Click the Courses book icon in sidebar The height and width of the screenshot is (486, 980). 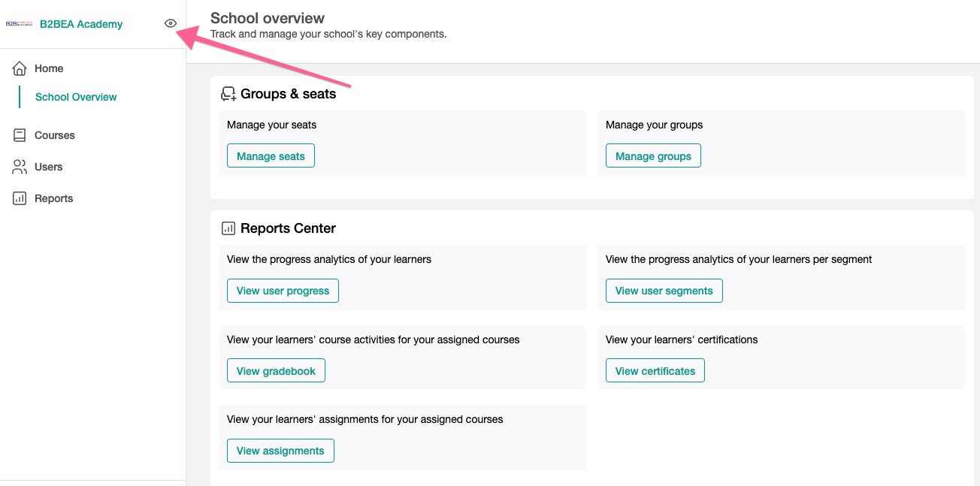coord(20,135)
